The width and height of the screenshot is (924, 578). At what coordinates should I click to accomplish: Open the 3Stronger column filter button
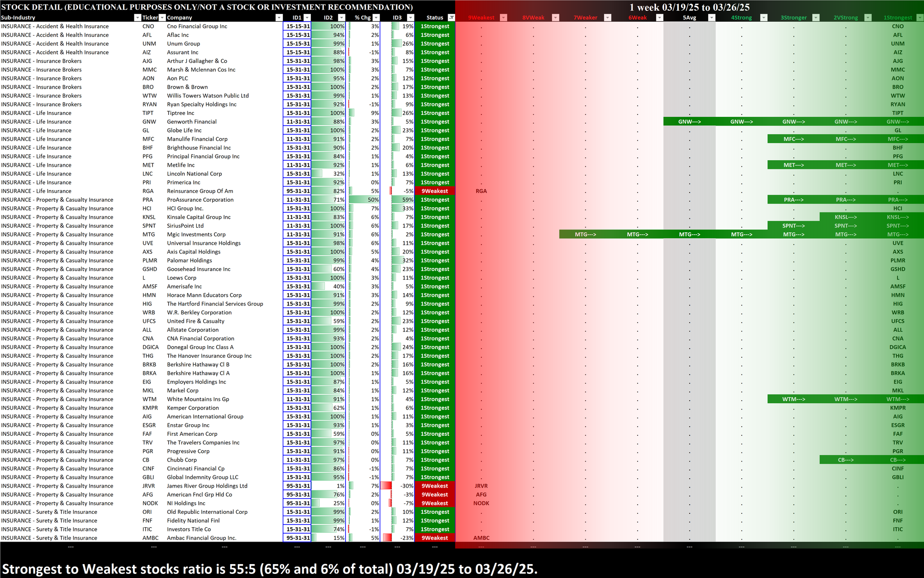[x=816, y=18]
